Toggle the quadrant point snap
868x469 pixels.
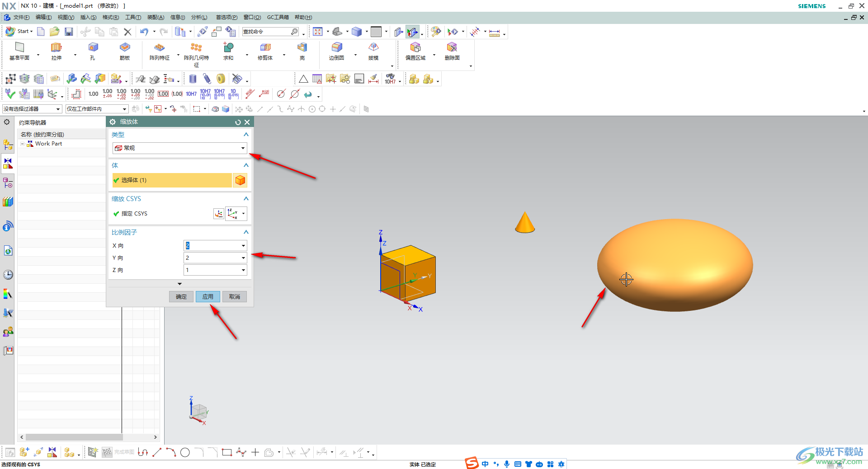pos(322,109)
